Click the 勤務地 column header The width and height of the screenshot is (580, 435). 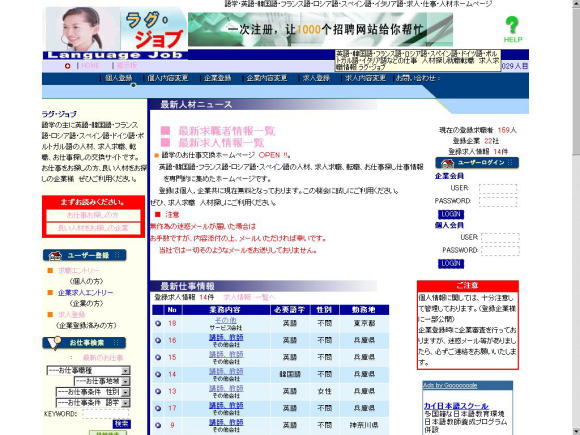(364, 310)
